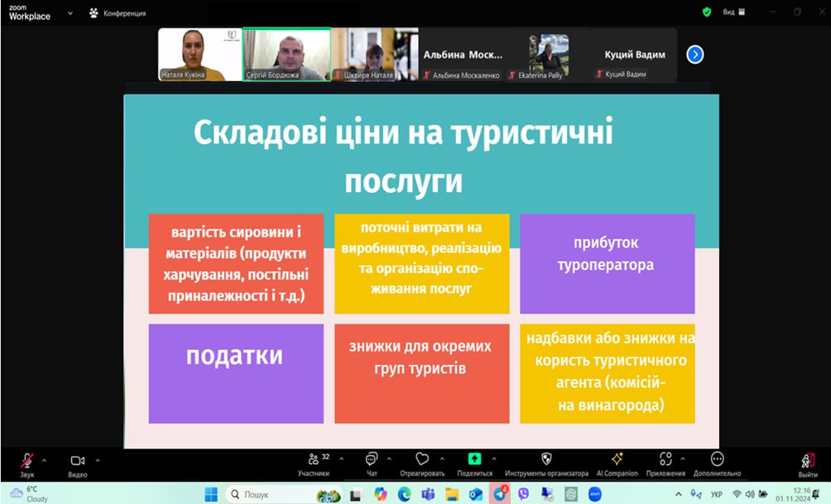The height and width of the screenshot is (504, 831).
Task: Switch to Zoom via taskbar icon
Action: [x=595, y=494]
